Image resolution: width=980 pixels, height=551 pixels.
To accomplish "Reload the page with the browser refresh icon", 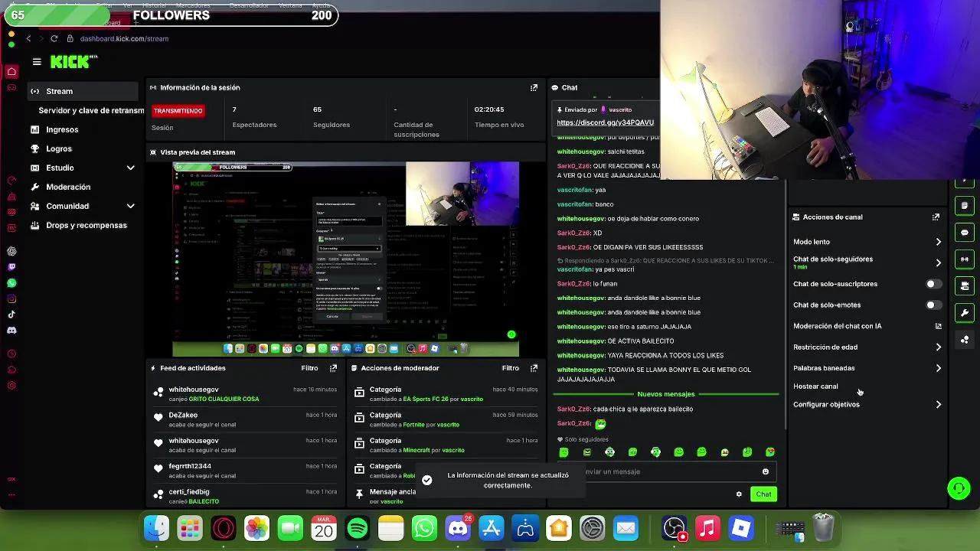I will point(54,38).
